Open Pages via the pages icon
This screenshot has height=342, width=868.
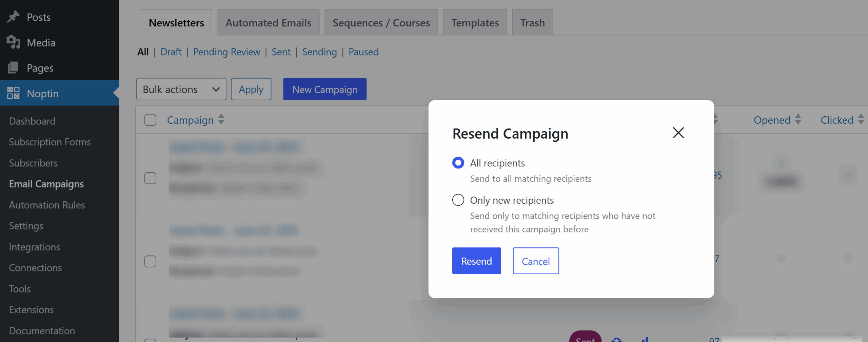(x=13, y=68)
